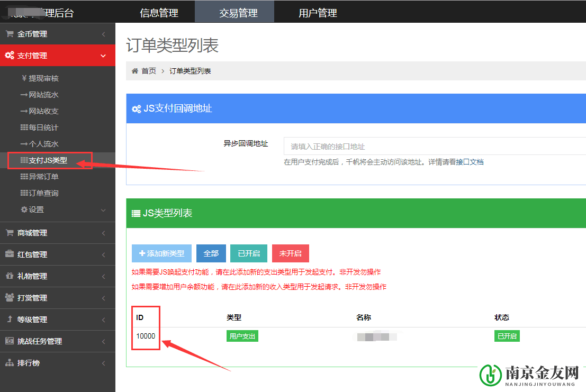
Task: Click the list icon on JS类型列表 header
Action: pos(137,213)
